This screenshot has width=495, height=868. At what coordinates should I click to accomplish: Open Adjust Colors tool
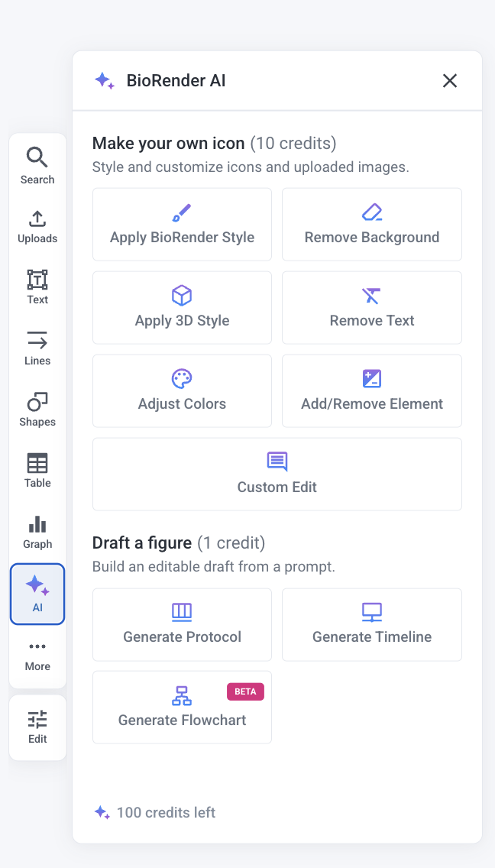pos(182,391)
